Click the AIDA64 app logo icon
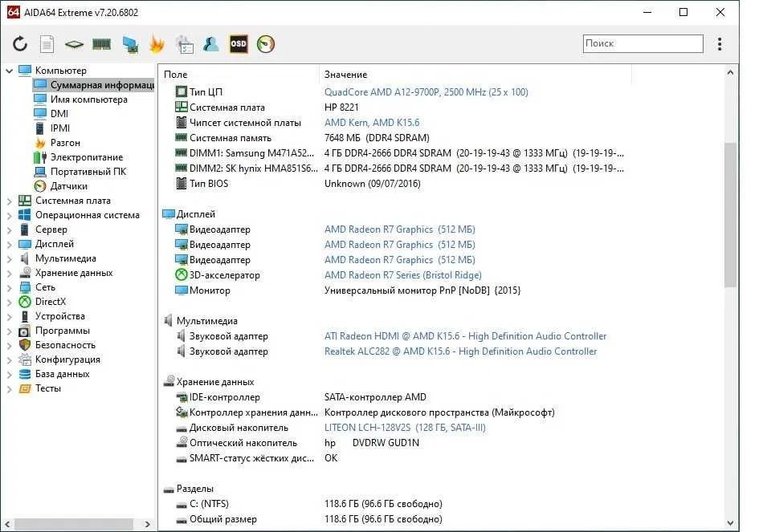 [14, 12]
